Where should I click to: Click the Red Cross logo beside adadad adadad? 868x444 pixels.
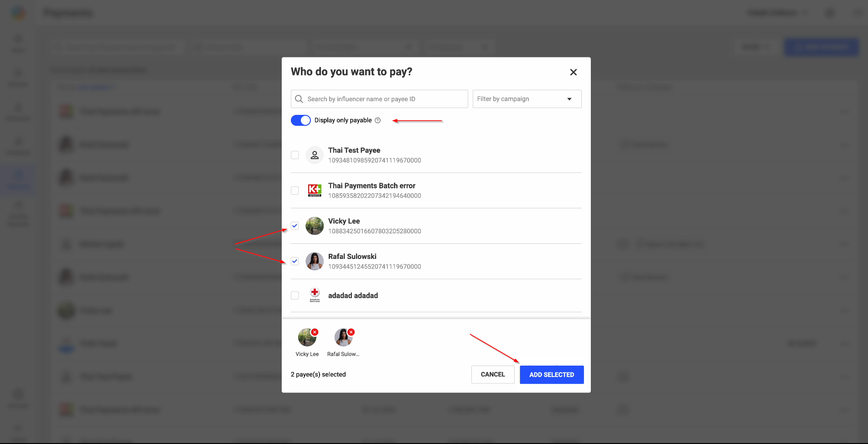click(315, 295)
